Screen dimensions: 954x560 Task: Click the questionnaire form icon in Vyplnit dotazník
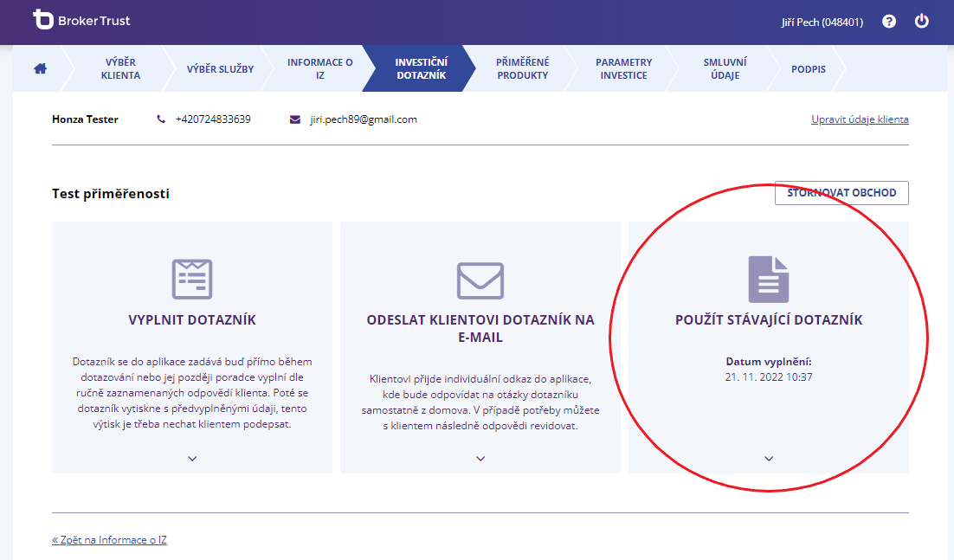pos(192,279)
